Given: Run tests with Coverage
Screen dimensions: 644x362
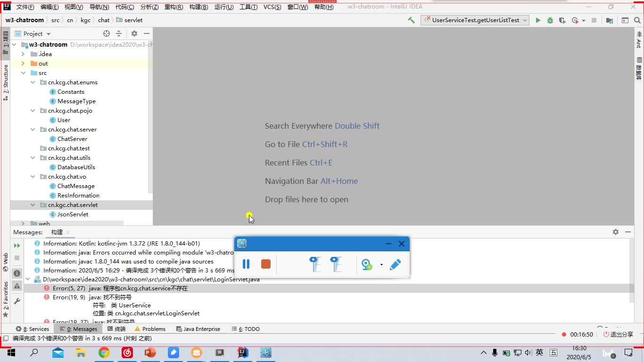Looking at the screenshot, I should (562, 20).
